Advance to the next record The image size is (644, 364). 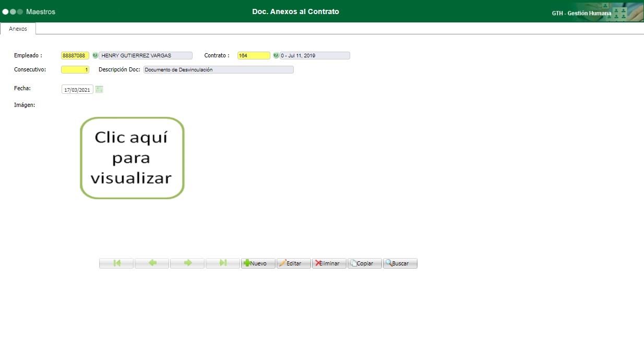[x=187, y=263]
